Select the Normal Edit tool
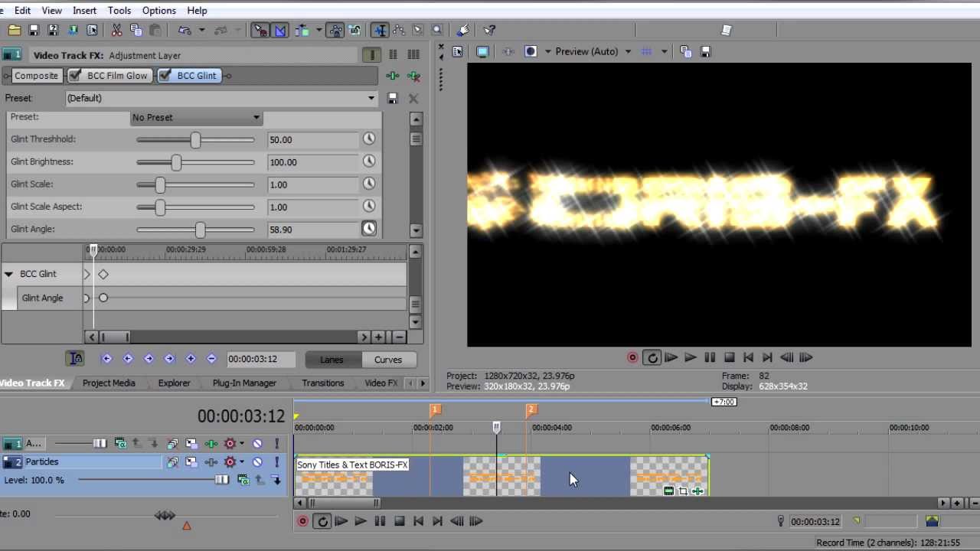 (x=380, y=31)
